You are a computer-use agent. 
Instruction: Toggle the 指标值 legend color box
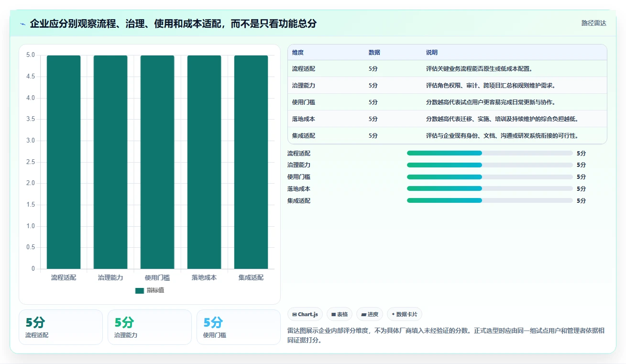pyautogui.click(x=140, y=290)
